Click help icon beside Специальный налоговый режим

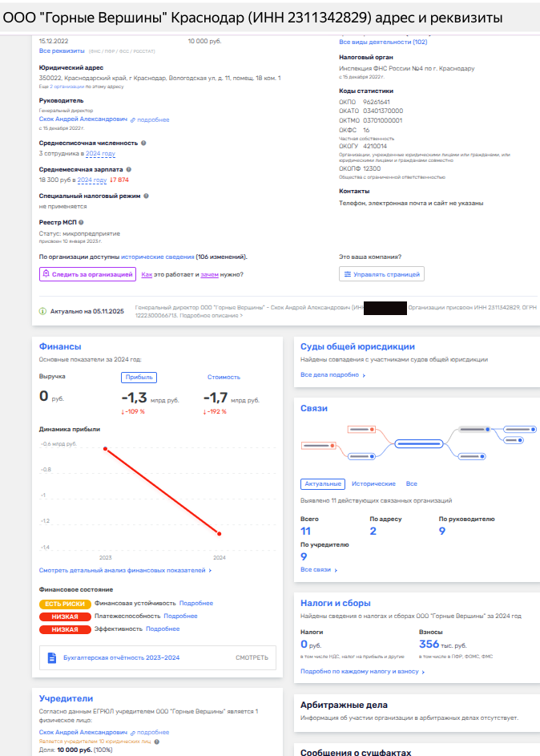tap(144, 196)
